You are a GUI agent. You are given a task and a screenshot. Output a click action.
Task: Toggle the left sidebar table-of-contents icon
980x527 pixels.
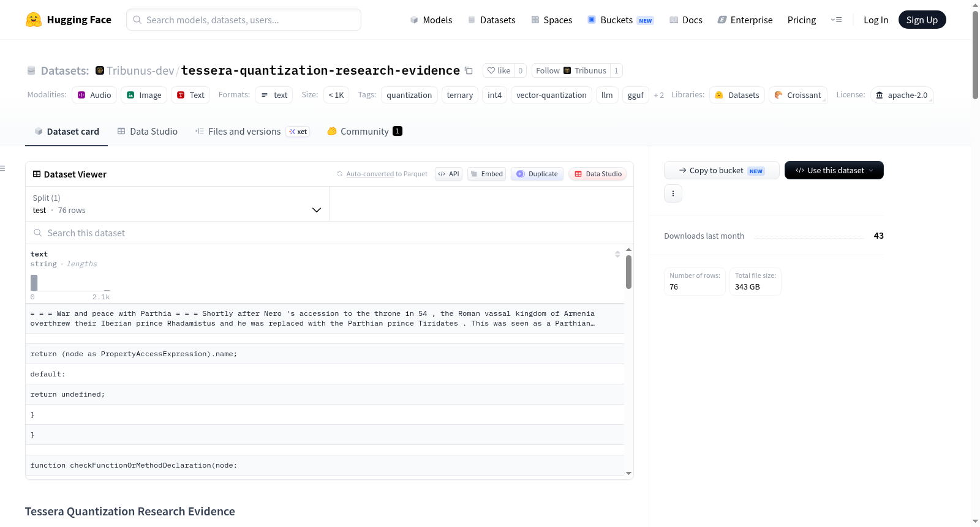point(2,168)
